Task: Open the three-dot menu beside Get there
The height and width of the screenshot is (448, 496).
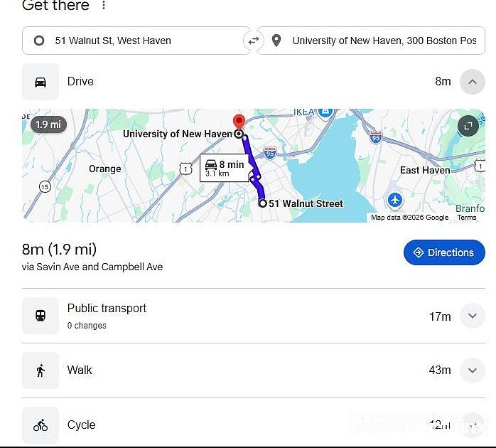Action: (x=104, y=5)
